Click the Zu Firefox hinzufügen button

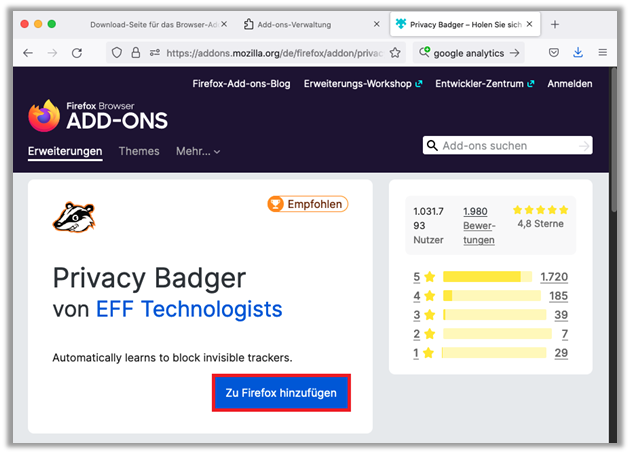281,394
